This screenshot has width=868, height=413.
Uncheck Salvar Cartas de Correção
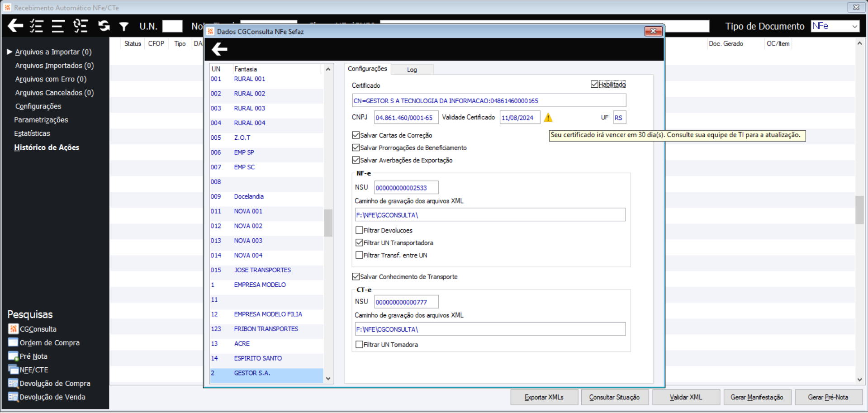[356, 135]
